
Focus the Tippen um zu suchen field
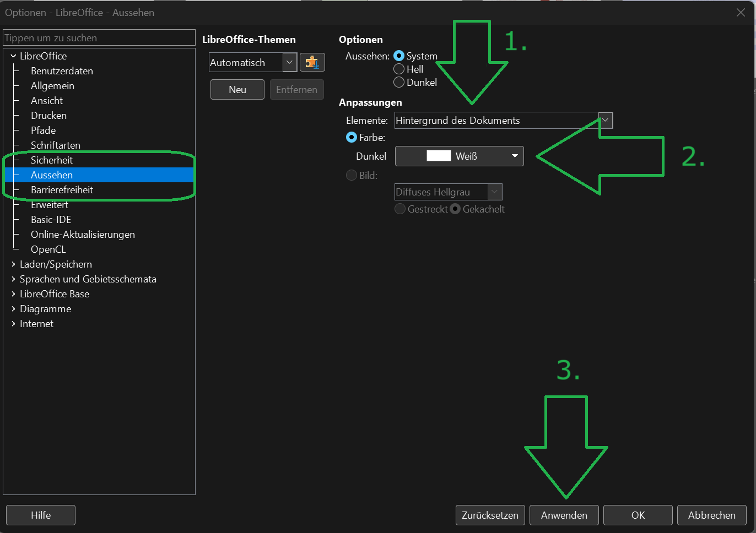pos(99,38)
